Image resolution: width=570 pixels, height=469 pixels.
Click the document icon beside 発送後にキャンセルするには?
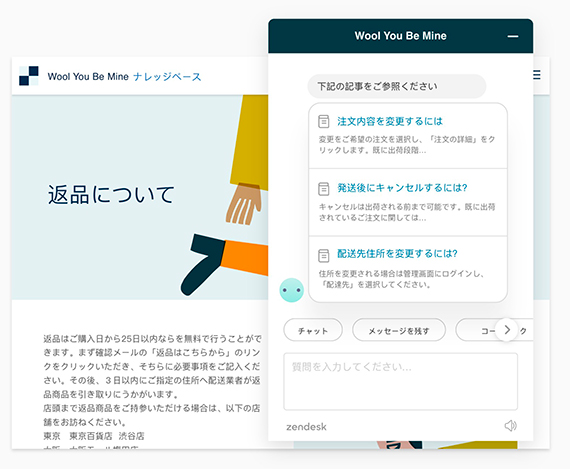324,189
